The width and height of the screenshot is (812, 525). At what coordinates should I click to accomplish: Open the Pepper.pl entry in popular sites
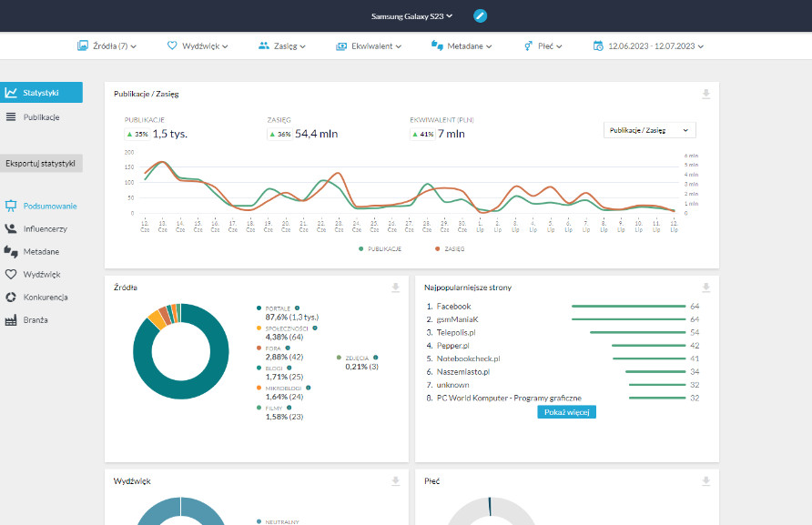(452, 346)
